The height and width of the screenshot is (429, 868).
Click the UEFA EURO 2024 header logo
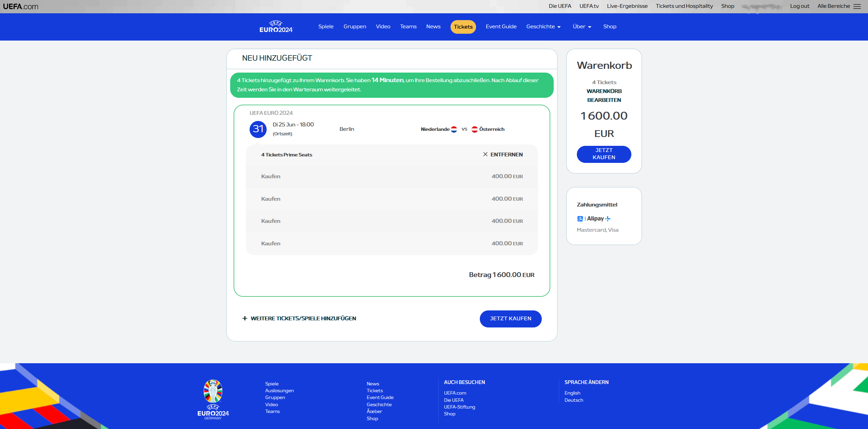(276, 27)
